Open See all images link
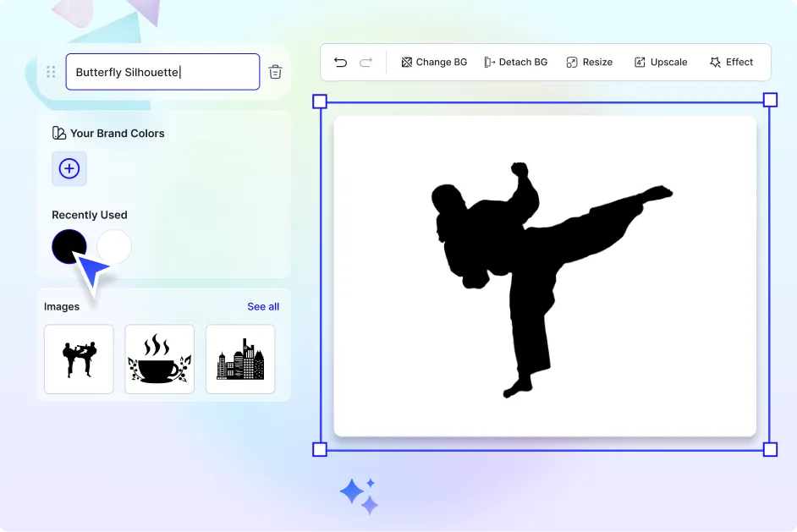Viewport: 797px width, 532px height. pyautogui.click(x=263, y=306)
